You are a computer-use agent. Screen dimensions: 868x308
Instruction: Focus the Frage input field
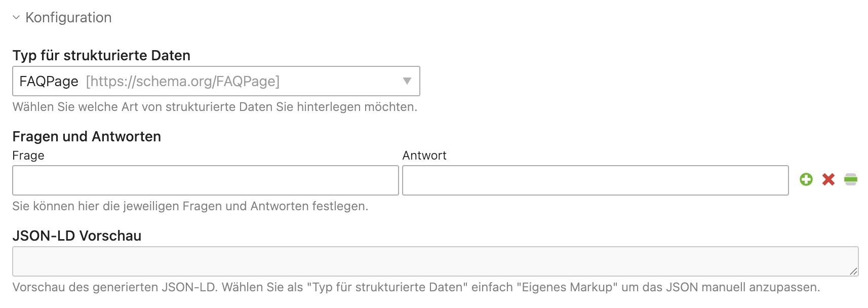[206, 180]
